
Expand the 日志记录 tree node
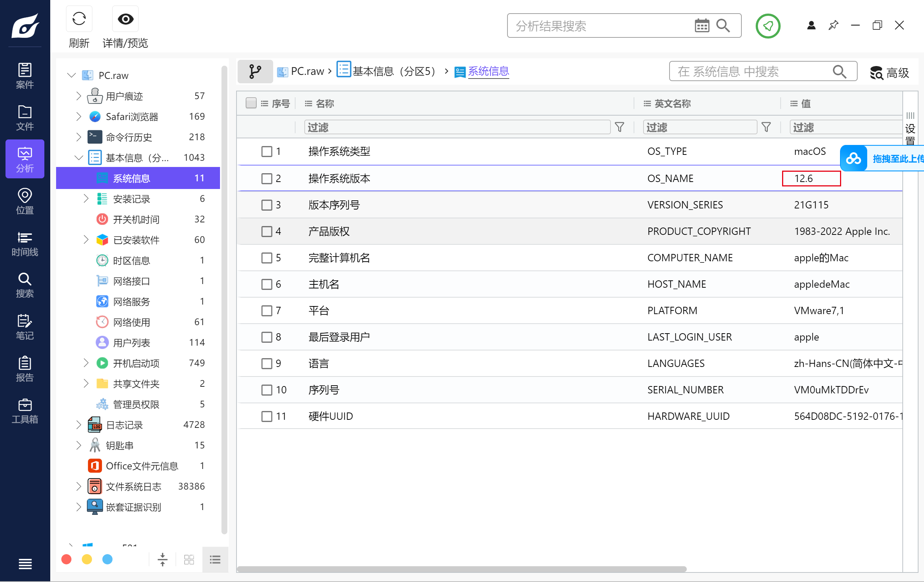(x=78, y=425)
